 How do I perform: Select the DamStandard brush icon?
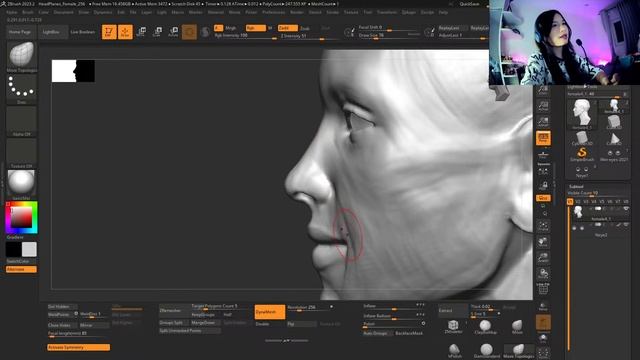point(487,350)
